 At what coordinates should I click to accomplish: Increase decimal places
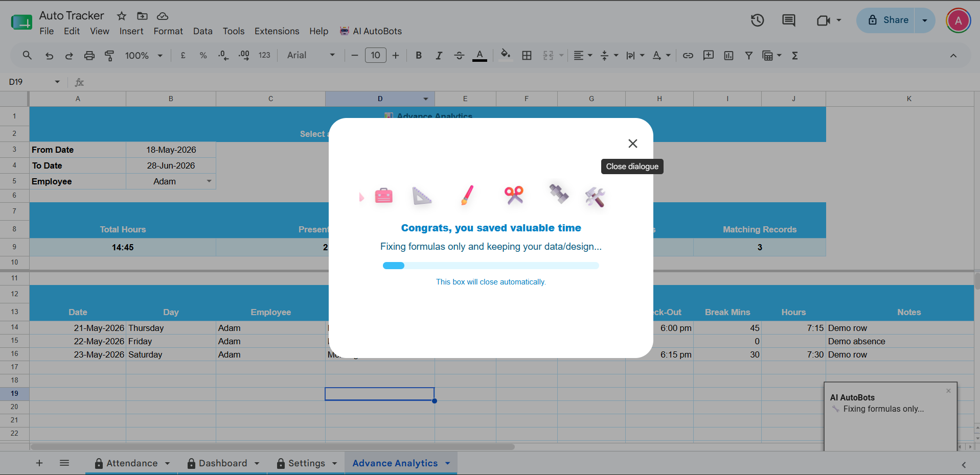coord(244,55)
